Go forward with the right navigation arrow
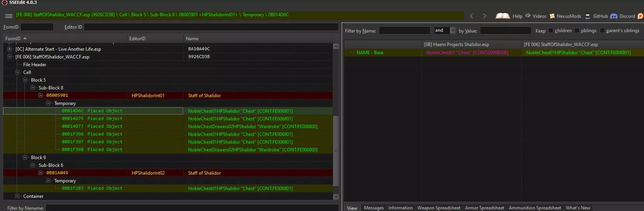Image resolution: width=644 pixels, height=211 pixels. (x=484, y=16)
